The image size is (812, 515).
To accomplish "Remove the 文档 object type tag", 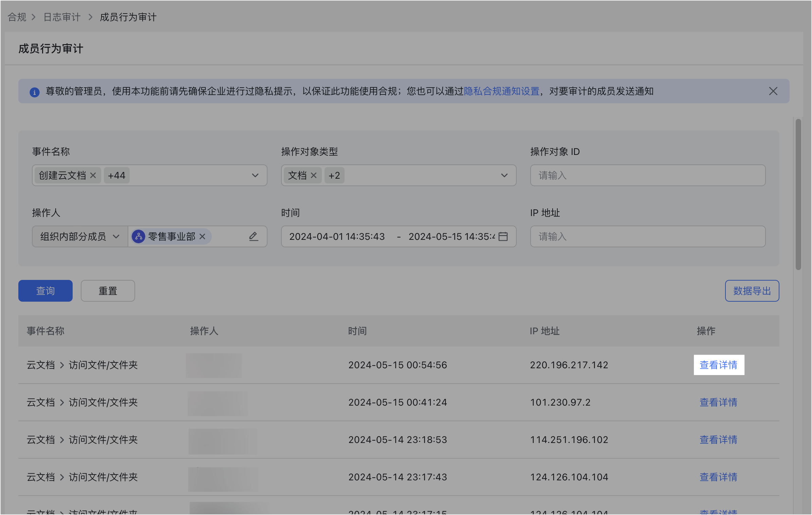I will click(x=314, y=175).
